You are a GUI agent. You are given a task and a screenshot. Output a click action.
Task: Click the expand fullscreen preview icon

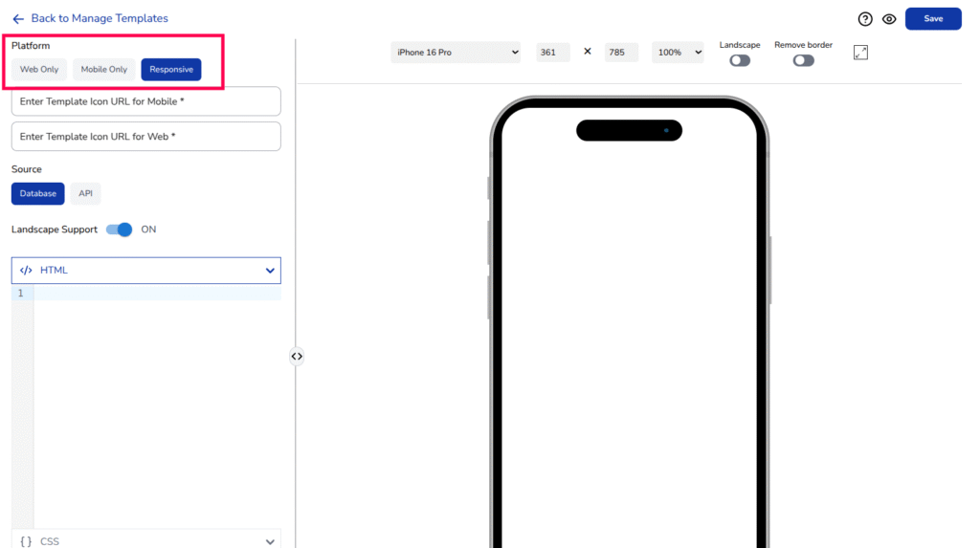tap(860, 53)
